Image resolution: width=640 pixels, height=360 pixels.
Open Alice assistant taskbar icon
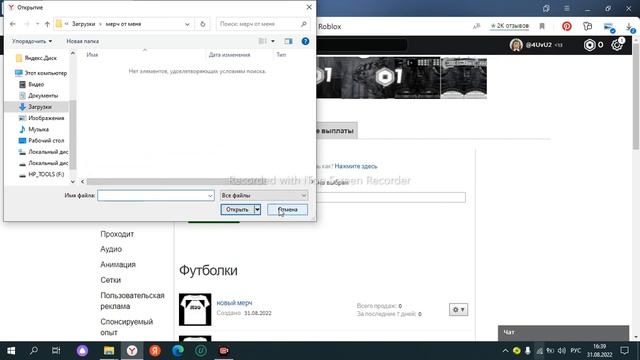click(82, 351)
